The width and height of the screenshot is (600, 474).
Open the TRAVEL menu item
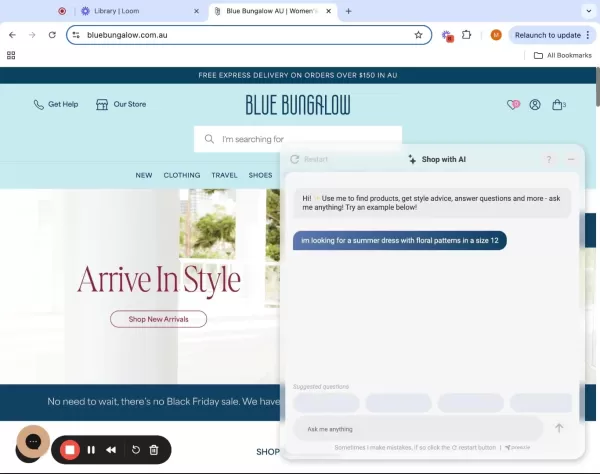coord(225,175)
